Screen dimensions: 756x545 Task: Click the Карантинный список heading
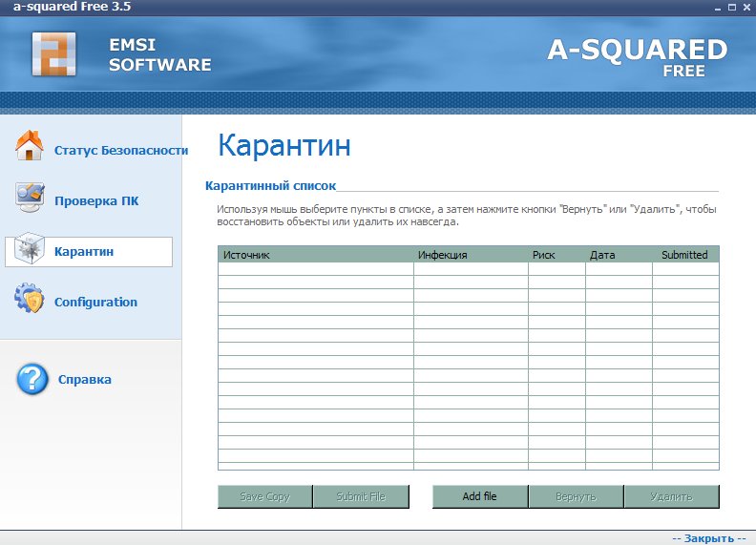[270, 186]
